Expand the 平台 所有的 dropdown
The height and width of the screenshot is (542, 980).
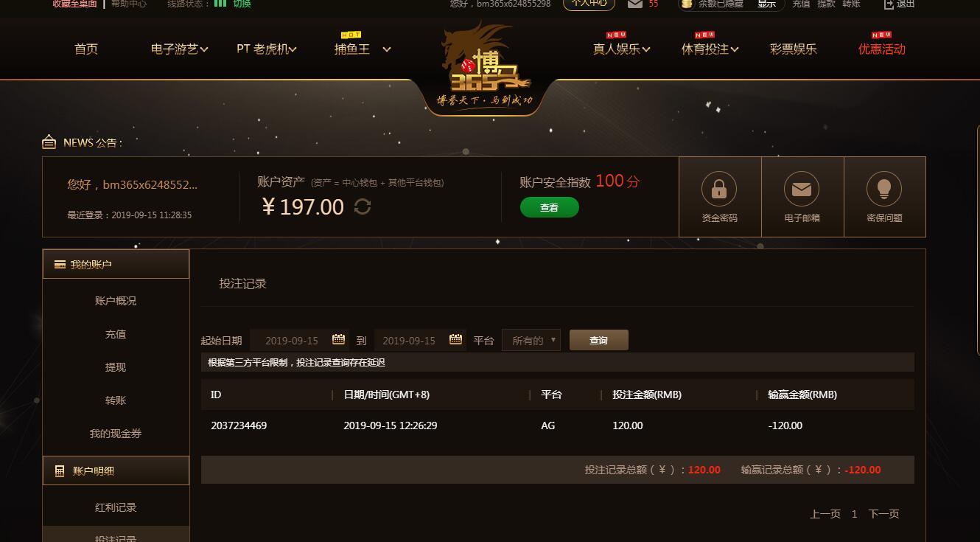pyautogui.click(x=531, y=340)
